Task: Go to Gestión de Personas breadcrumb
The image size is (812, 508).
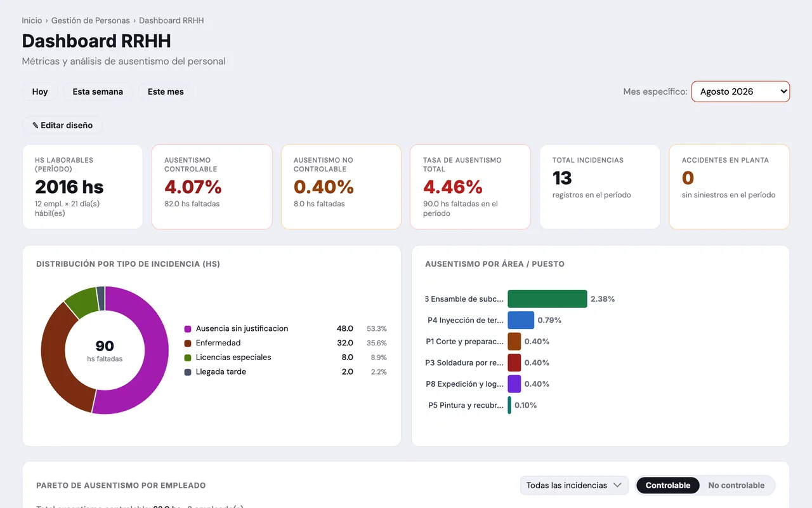Action: pos(91,20)
